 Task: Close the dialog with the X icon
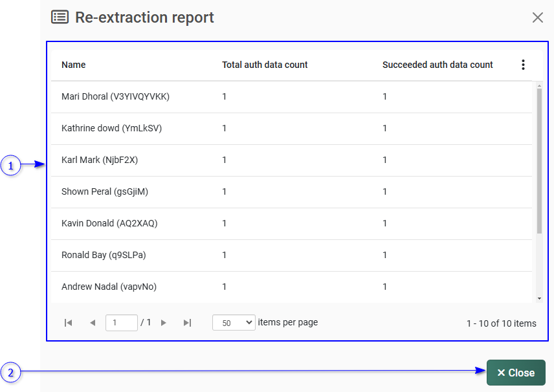click(x=537, y=17)
